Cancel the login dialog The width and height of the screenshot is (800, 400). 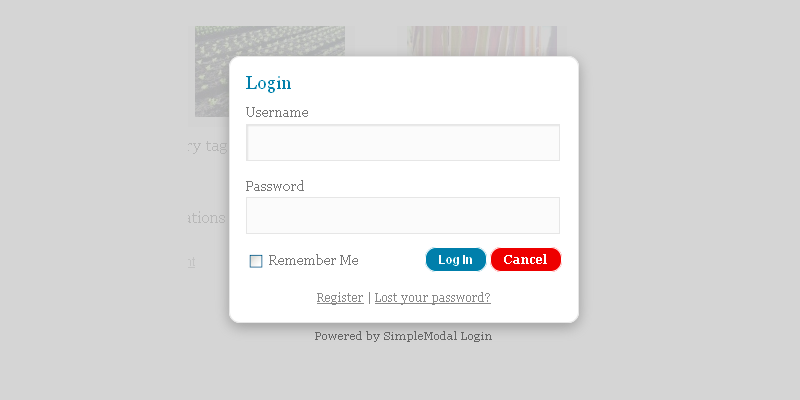(x=525, y=260)
